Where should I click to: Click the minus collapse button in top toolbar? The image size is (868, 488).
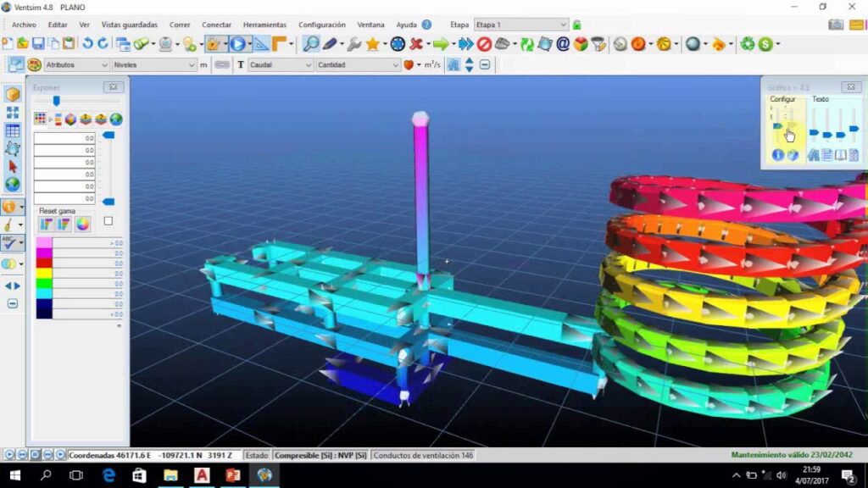coord(485,64)
